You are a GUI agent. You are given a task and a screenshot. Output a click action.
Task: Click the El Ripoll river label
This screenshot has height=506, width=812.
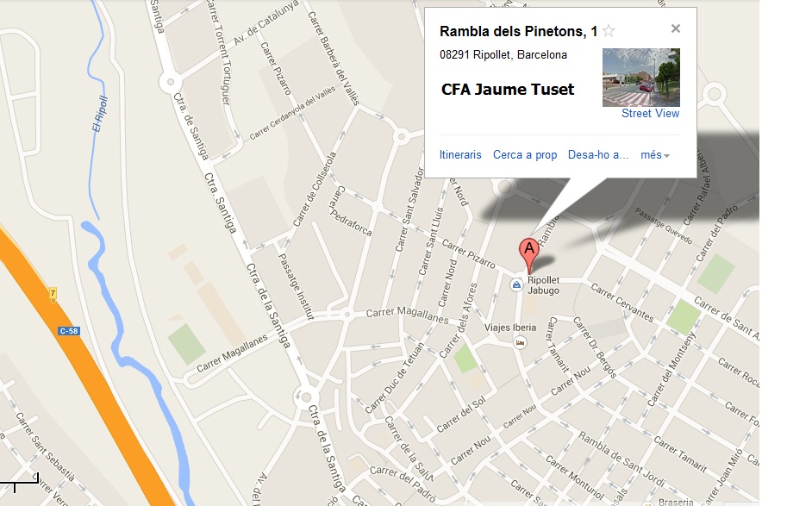coord(100,114)
